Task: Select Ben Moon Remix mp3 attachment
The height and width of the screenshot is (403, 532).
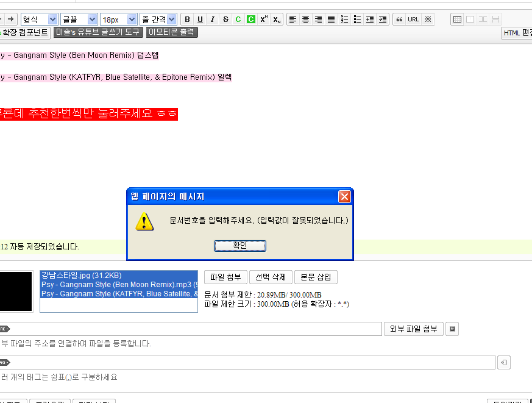Action: 119,285
